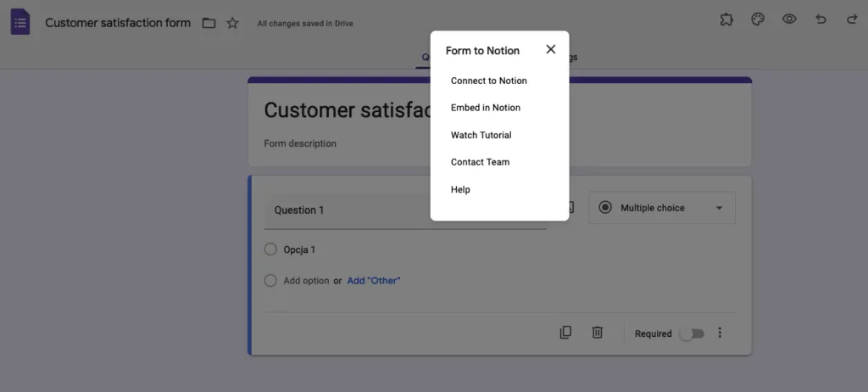Click the Google Forms logo icon
Viewport: 868px width, 392px height.
[20, 22]
